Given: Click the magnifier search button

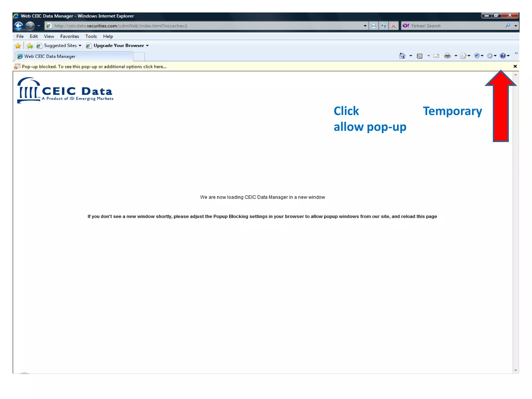Looking at the screenshot, I should (x=508, y=25).
